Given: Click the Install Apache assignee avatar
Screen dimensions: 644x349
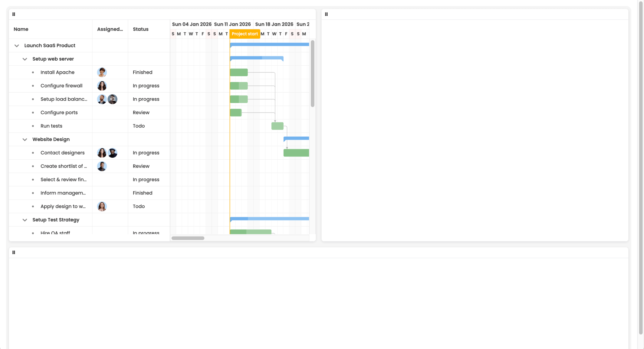Looking at the screenshot, I should pyautogui.click(x=102, y=72).
